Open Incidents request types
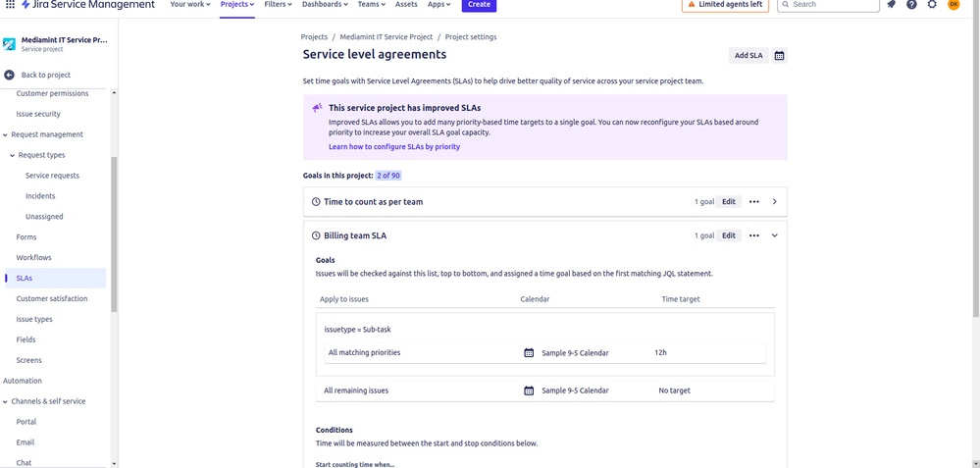This screenshot has height=468, width=980. click(x=40, y=196)
